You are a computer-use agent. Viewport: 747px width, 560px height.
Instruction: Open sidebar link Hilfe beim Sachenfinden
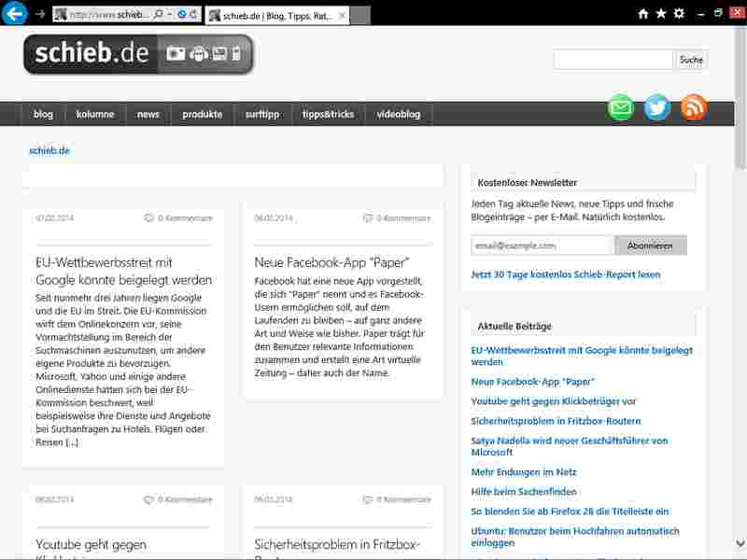pyautogui.click(x=524, y=492)
